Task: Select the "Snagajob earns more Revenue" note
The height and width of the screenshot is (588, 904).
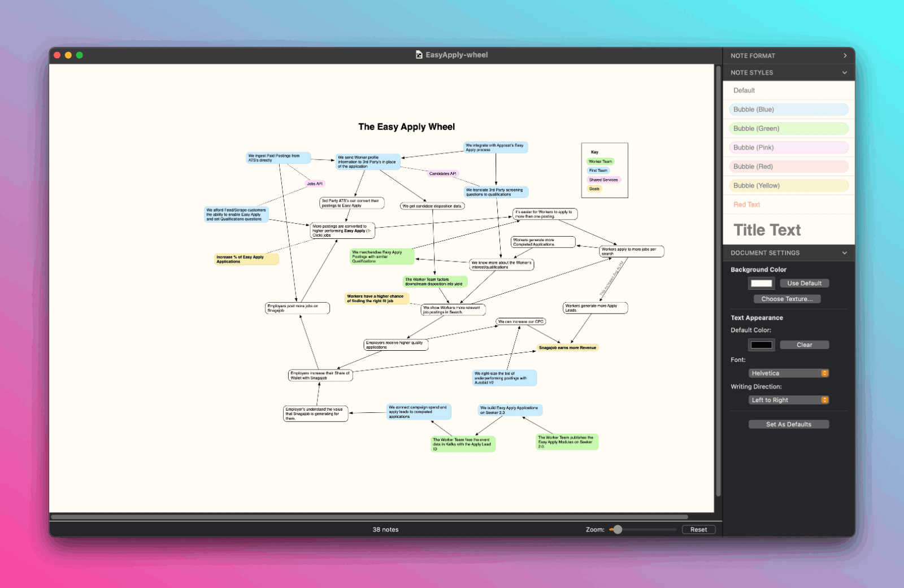Action: click(567, 348)
